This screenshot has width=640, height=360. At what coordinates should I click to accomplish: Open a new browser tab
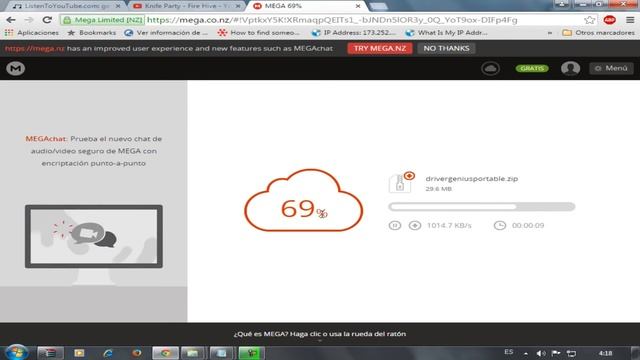[x=378, y=6]
